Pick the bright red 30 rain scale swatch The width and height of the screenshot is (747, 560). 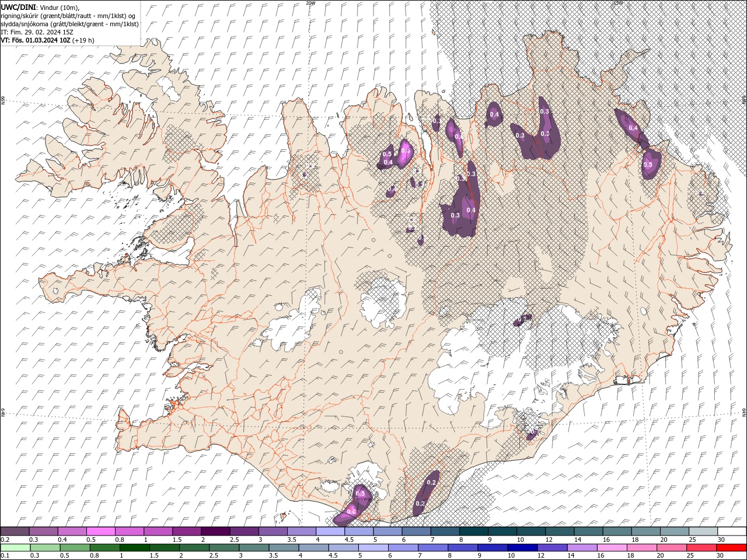[731, 548]
